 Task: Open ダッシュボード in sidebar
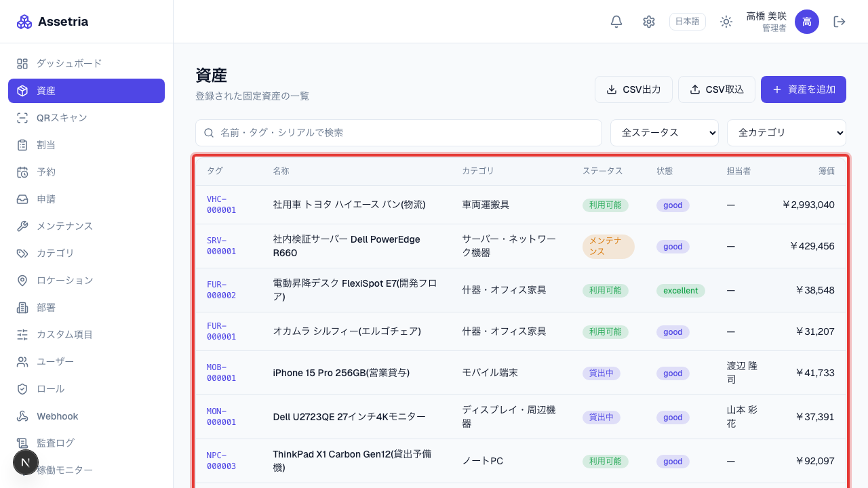click(86, 64)
